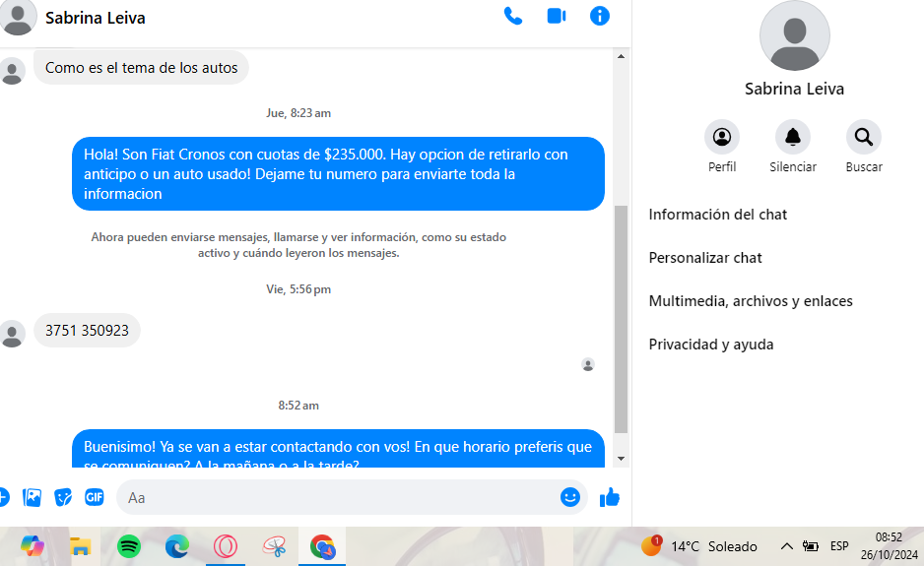Click the chat vertical scrollbar thumb
Screen dimensions: 924x566
point(621,319)
